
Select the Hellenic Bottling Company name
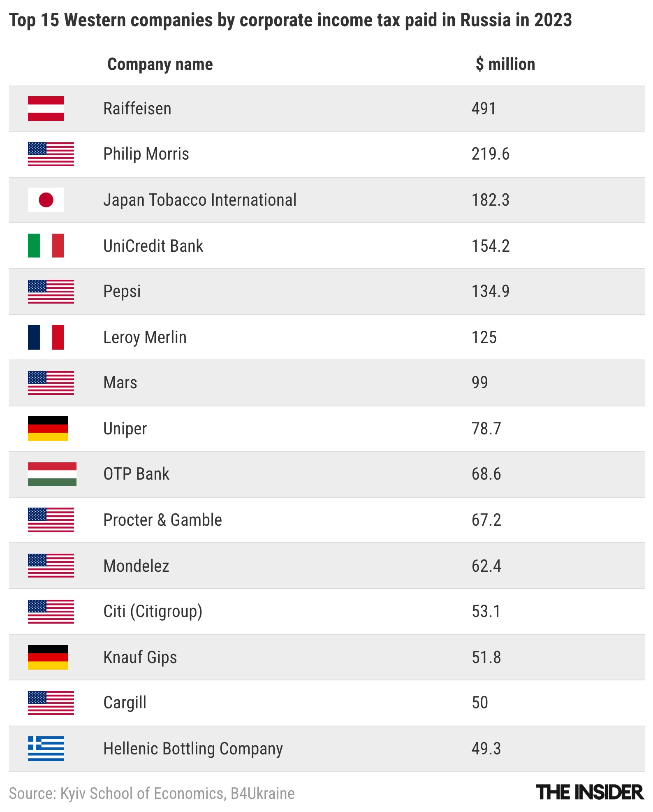[x=193, y=749]
